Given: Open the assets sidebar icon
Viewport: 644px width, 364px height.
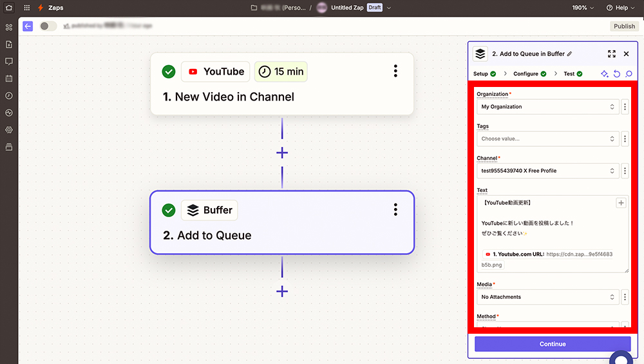Looking at the screenshot, I should pos(9,27).
